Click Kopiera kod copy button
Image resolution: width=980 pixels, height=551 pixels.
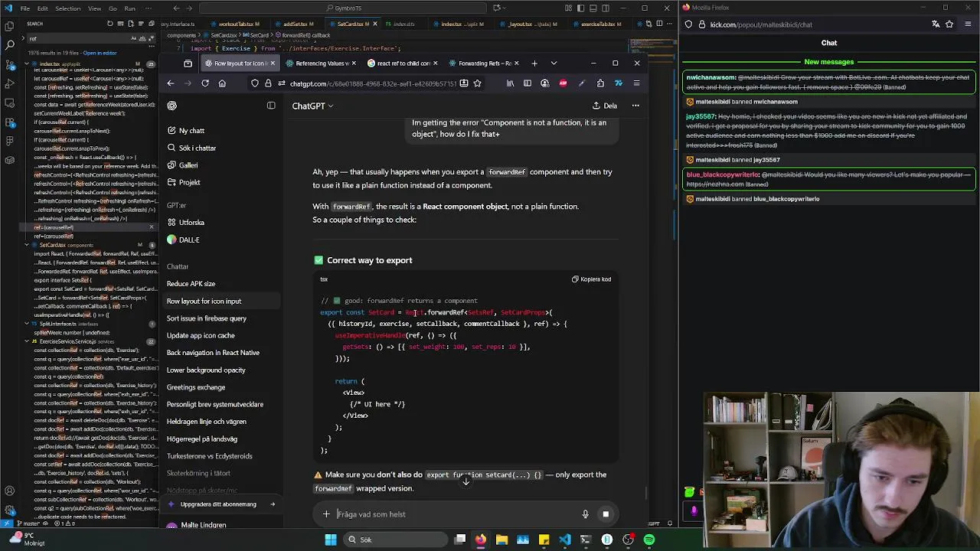(x=591, y=279)
